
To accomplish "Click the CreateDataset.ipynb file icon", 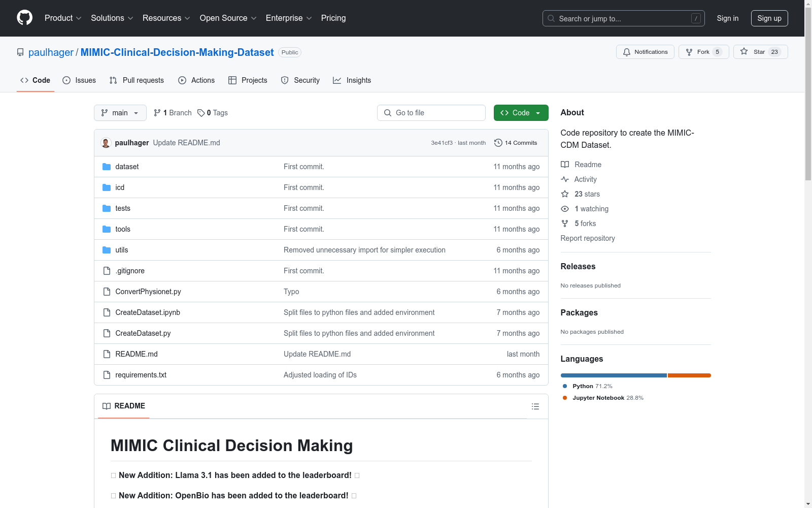I will click(x=107, y=312).
